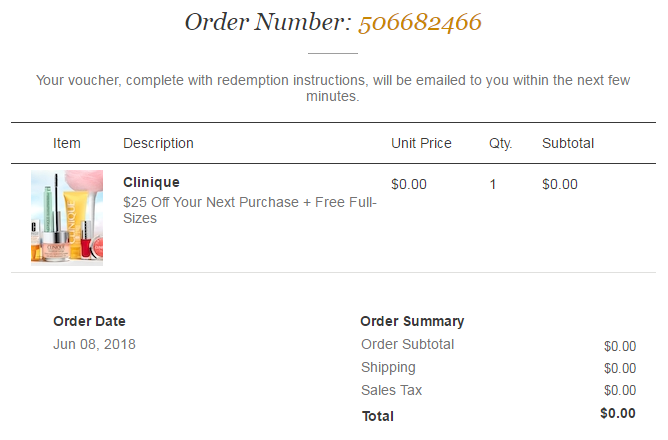The height and width of the screenshot is (440, 668).
Task: Click the Item column header
Action: coord(67,143)
